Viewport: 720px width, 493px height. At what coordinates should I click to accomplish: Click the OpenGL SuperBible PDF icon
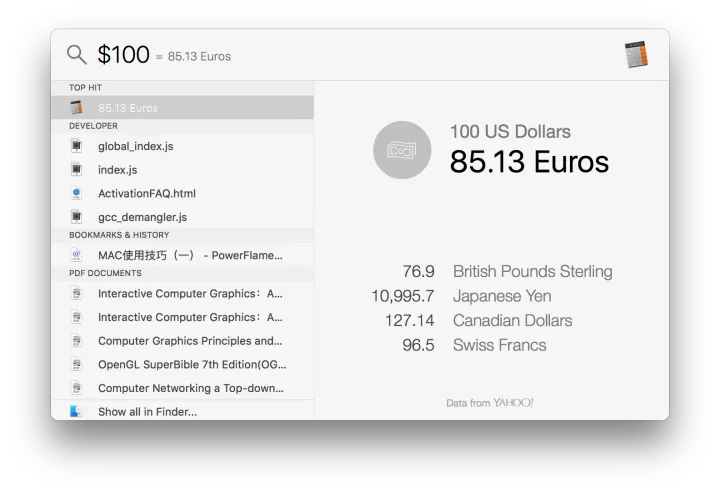point(76,364)
